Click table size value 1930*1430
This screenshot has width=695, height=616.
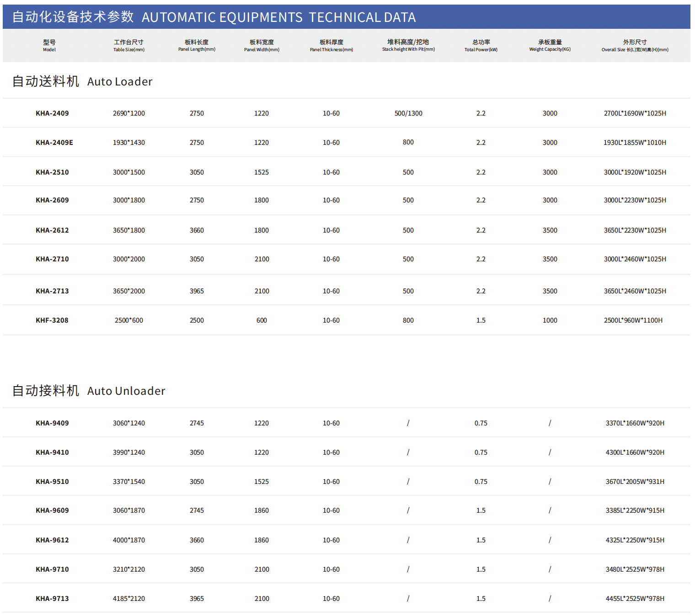click(129, 143)
